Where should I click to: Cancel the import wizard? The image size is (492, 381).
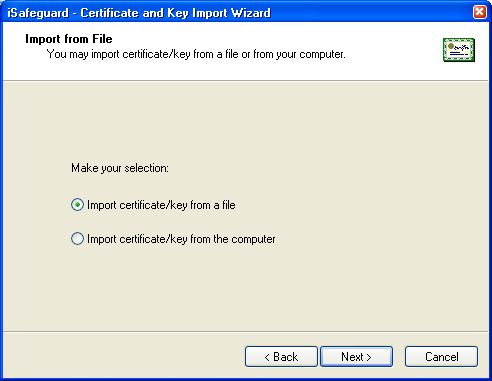(441, 357)
